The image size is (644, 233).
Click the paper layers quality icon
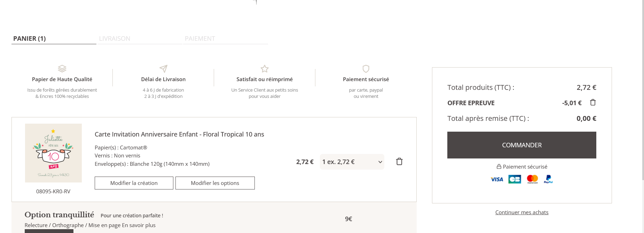point(62,69)
